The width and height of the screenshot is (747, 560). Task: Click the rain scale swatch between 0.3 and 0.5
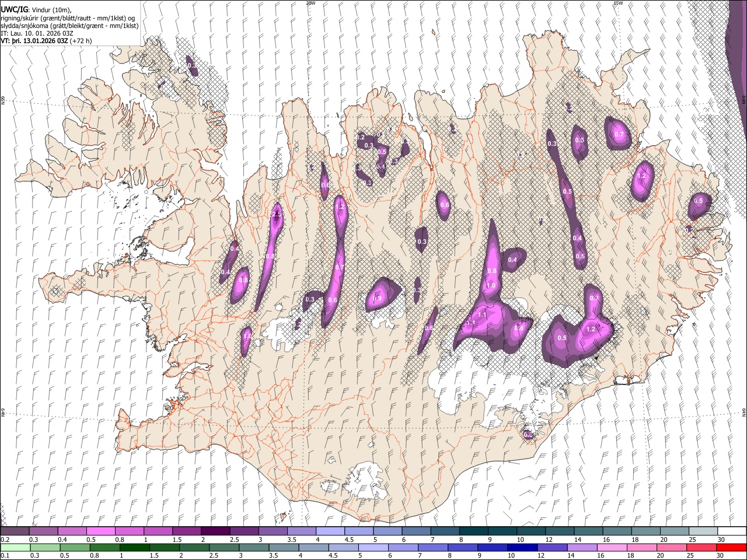click(44, 547)
